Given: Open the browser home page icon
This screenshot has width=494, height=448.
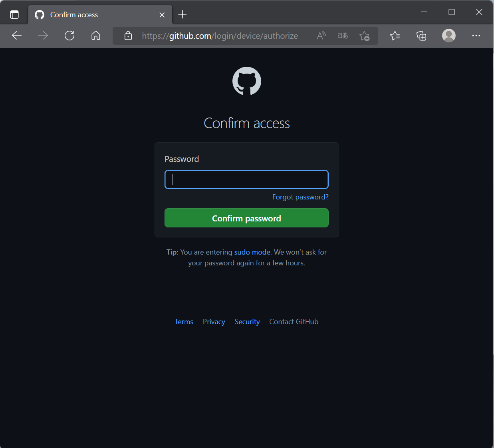Looking at the screenshot, I should [x=96, y=36].
